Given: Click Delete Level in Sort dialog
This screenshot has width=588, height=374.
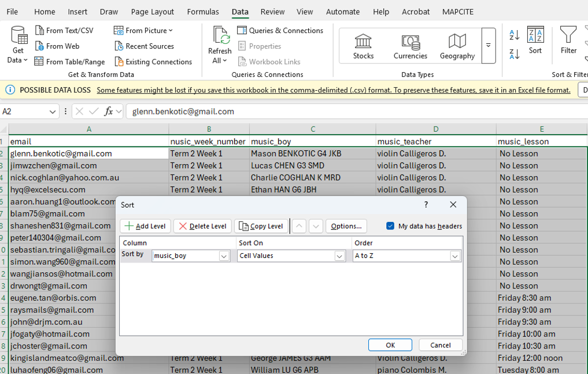Looking at the screenshot, I should pyautogui.click(x=202, y=226).
